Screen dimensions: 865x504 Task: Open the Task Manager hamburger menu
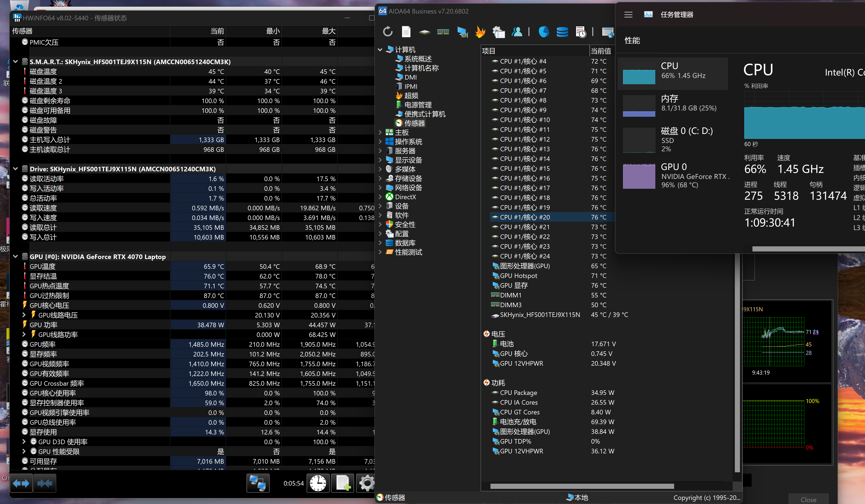click(x=628, y=14)
